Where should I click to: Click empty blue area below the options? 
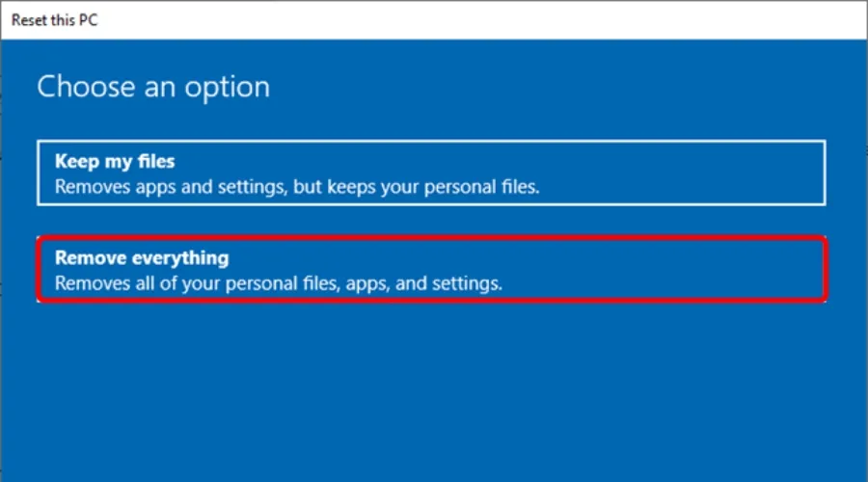(x=434, y=395)
